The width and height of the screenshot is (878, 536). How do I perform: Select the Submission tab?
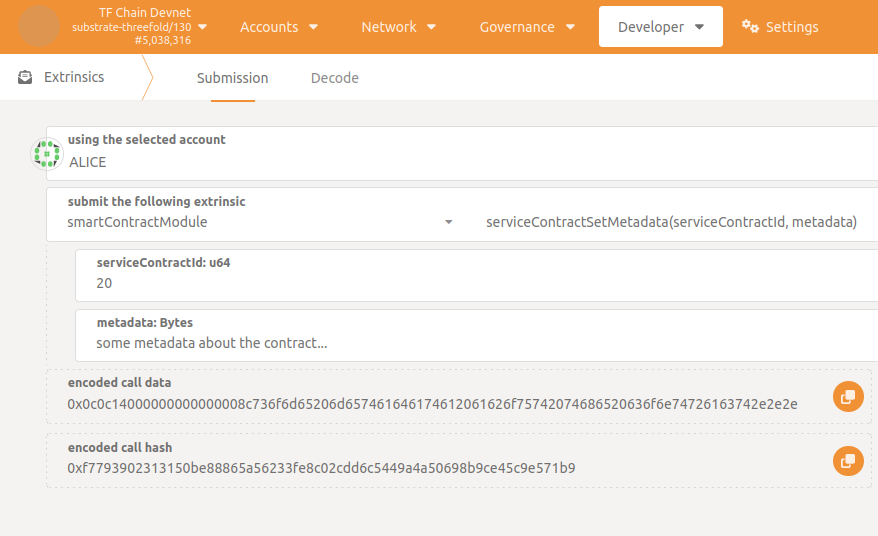pos(232,78)
